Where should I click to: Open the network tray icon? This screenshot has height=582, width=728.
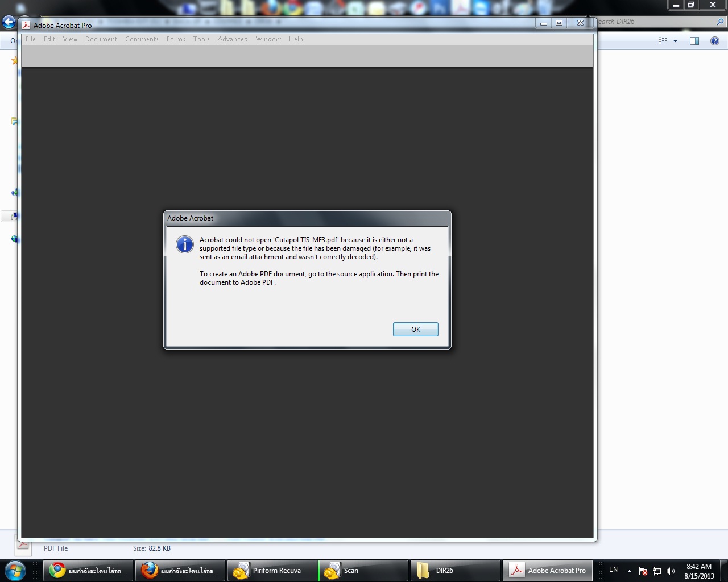(657, 571)
